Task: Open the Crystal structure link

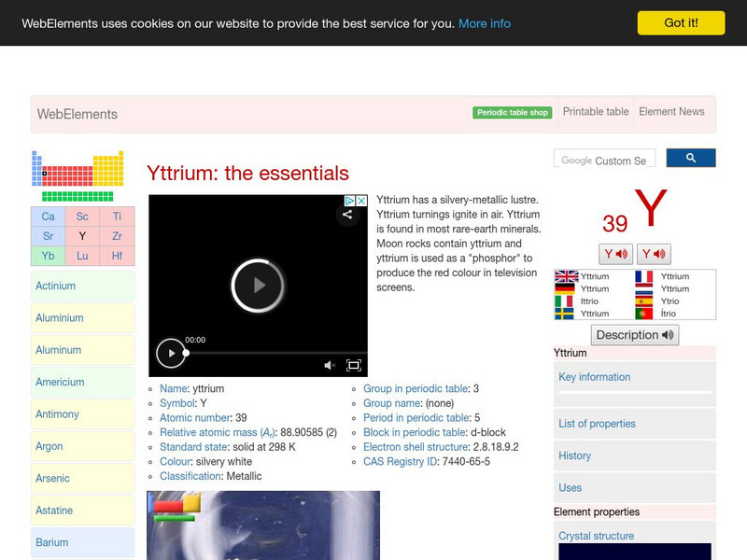Action: coord(596,536)
